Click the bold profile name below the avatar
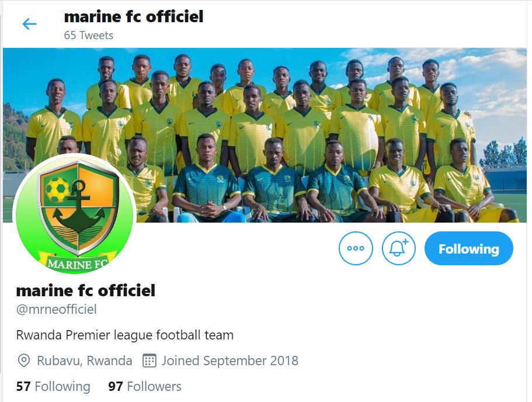Screen dimensions: 532x402 pyautogui.click(x=86, y=290)
